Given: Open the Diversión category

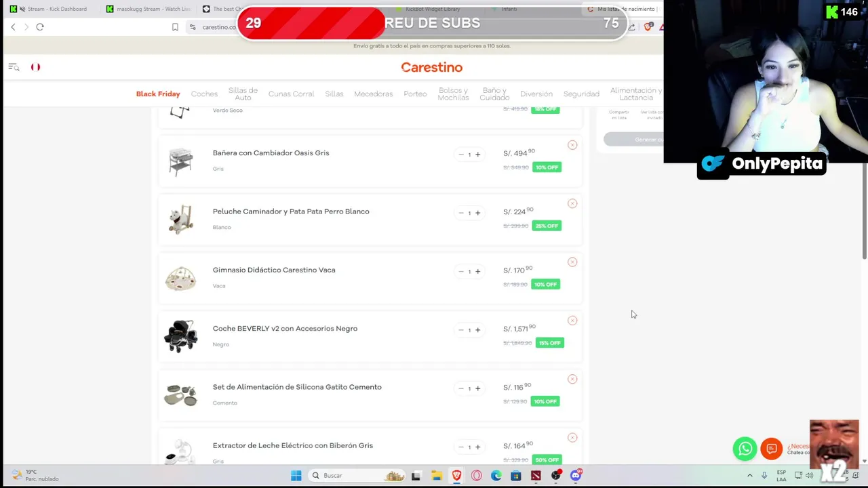Looking at the screenshot, I should point(536,94).
